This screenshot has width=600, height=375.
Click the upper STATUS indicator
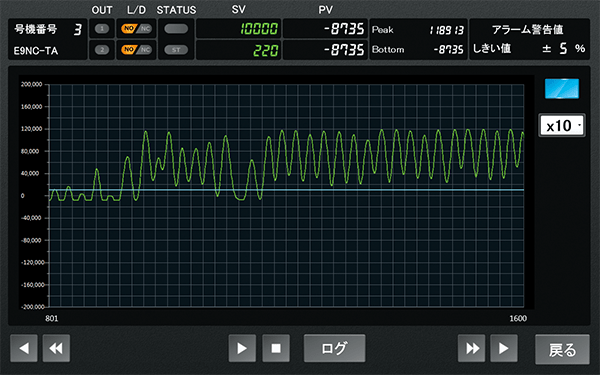tap(176, 29)
